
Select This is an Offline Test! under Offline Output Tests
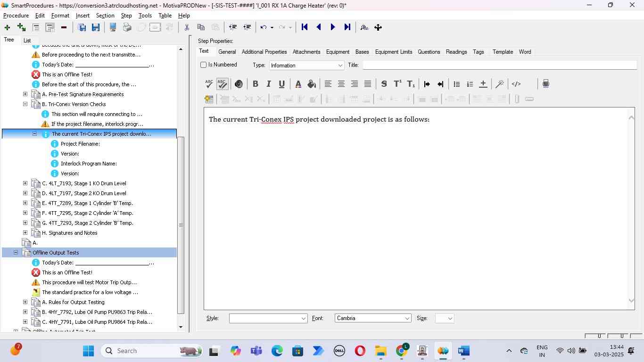click(x=67, y=272)
